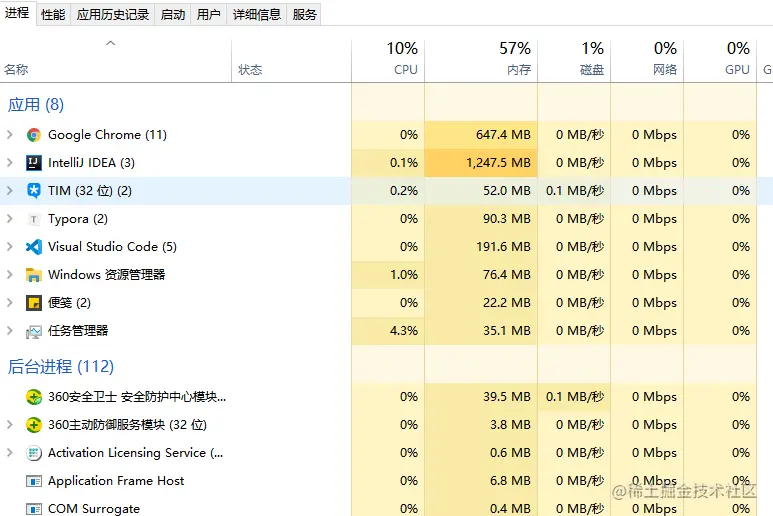
Task: Open the 启动 tab
Action: (173, 15)
